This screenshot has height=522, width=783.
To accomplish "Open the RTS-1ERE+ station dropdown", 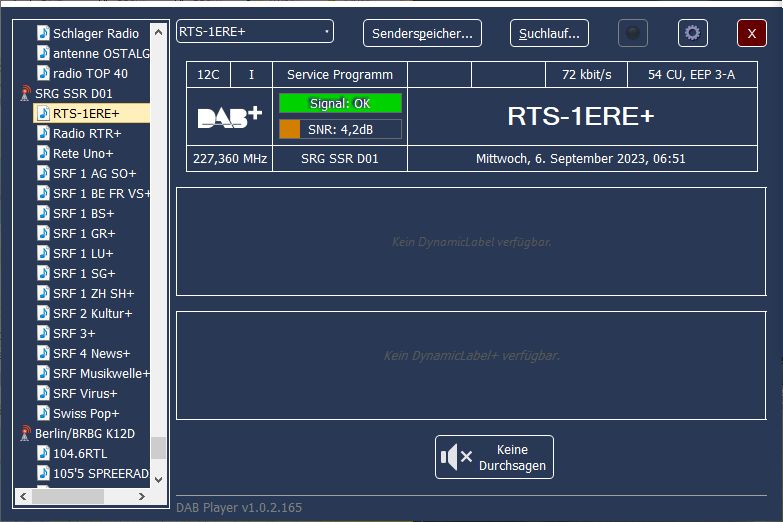I will [255, 31].
